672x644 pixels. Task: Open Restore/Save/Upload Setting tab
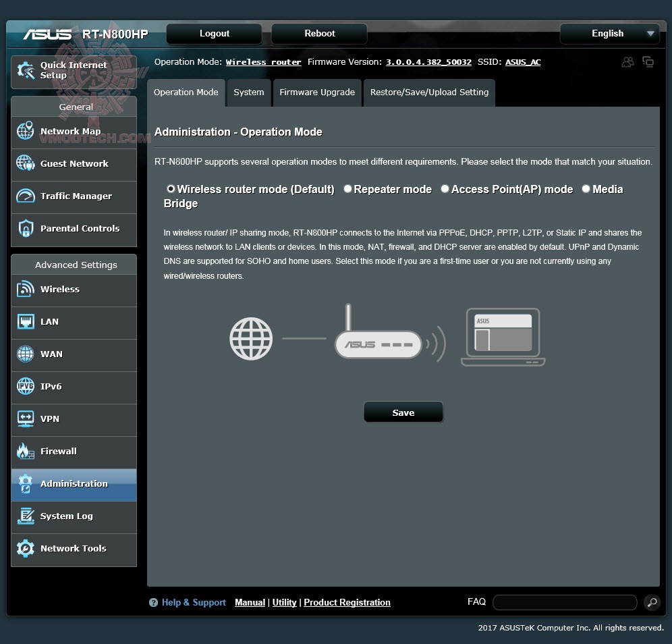(x=429, y=92)
